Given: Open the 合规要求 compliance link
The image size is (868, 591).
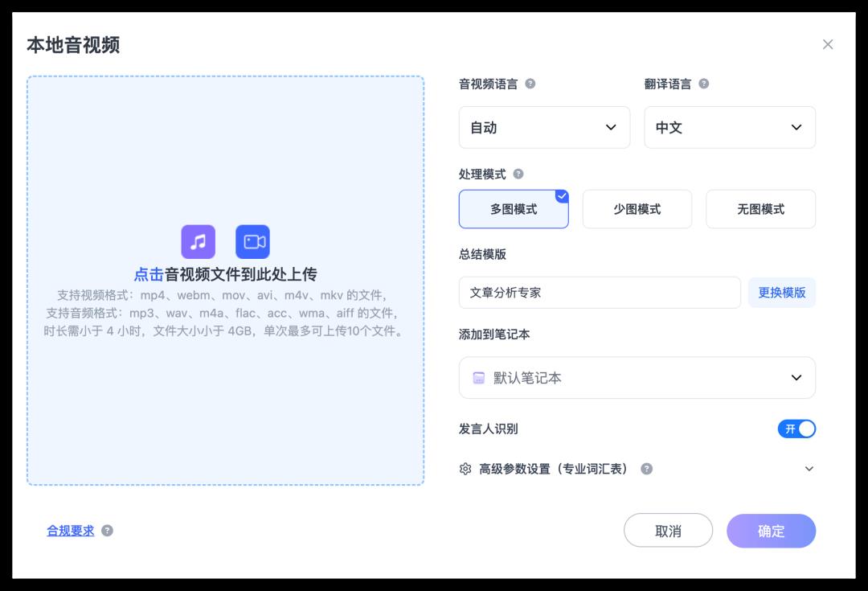Looking at the screenshot, I should pos(70,531).
